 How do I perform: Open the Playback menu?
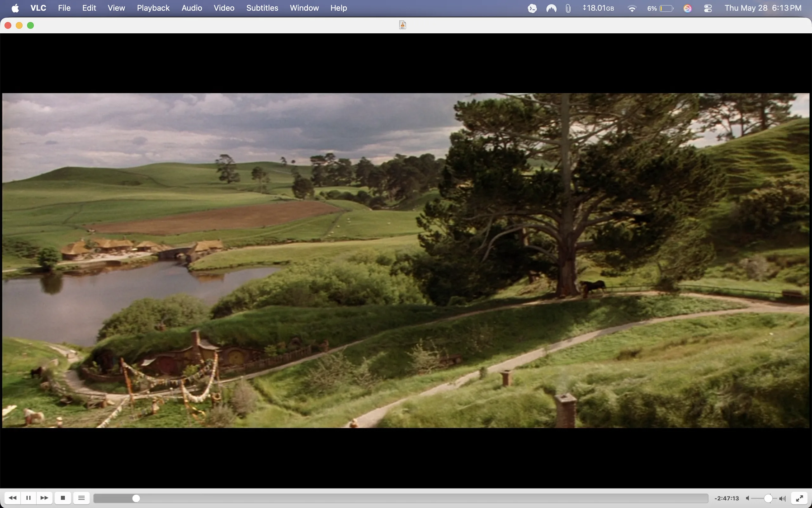[x=153, y=8]
